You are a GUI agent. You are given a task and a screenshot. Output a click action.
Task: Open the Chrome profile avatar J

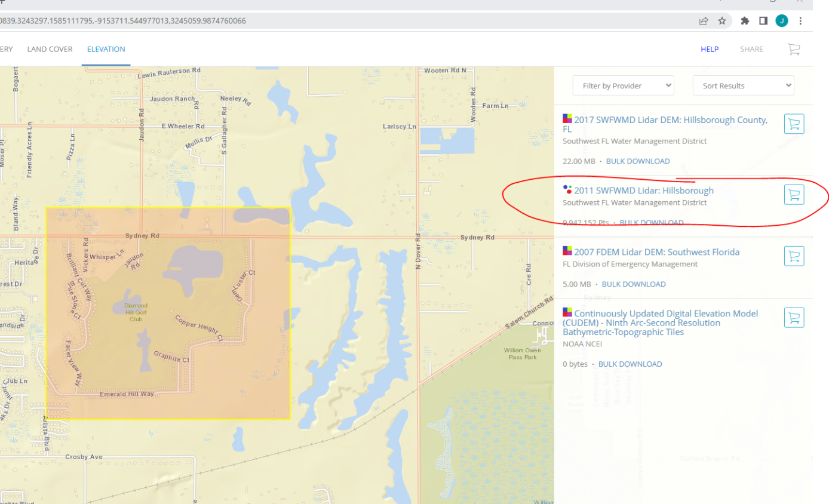coord(782,21)
